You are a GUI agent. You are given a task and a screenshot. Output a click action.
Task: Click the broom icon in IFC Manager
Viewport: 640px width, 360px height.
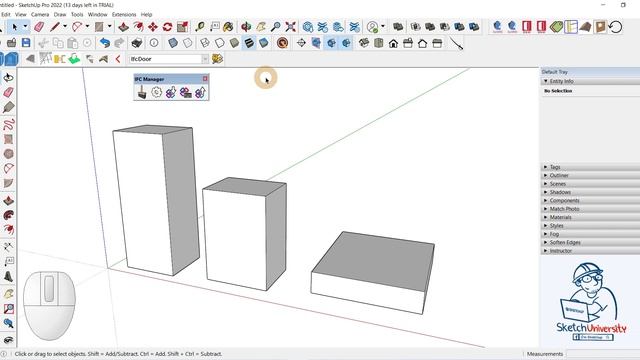[142, 92]
